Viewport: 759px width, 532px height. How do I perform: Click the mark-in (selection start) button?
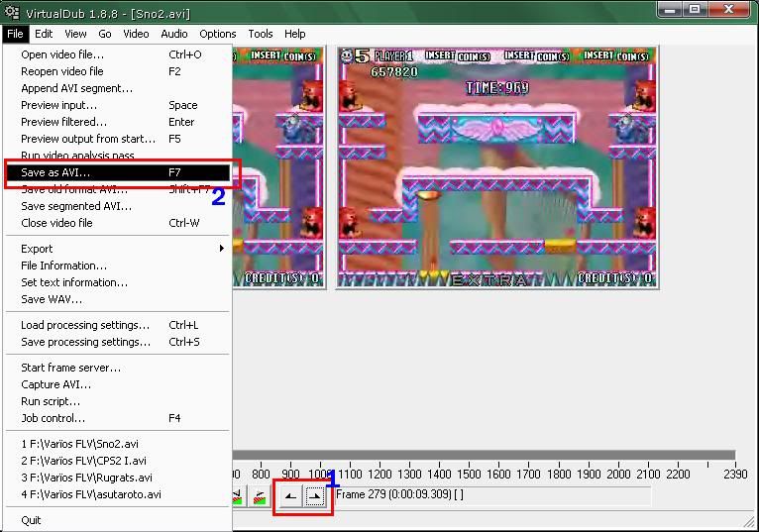pyautogui.click(x=290, y=496)
